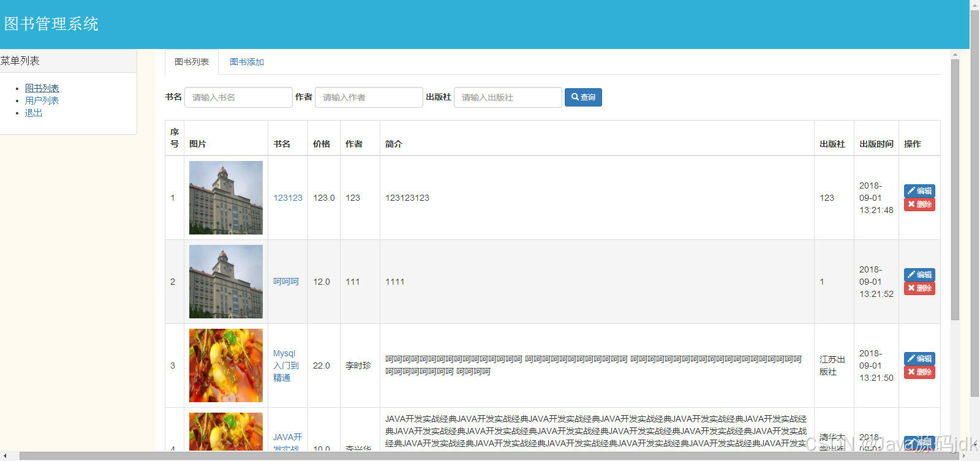This screenshot has width=980, height=461.
Task: Click the price cell 123.0
Action: tap(324, 198)
